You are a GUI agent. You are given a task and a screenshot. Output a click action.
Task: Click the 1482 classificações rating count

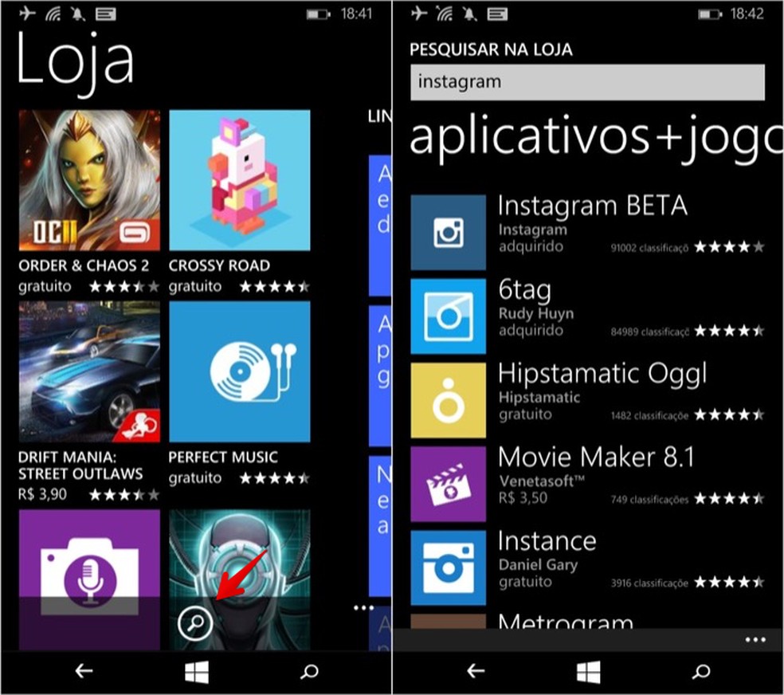649,416
